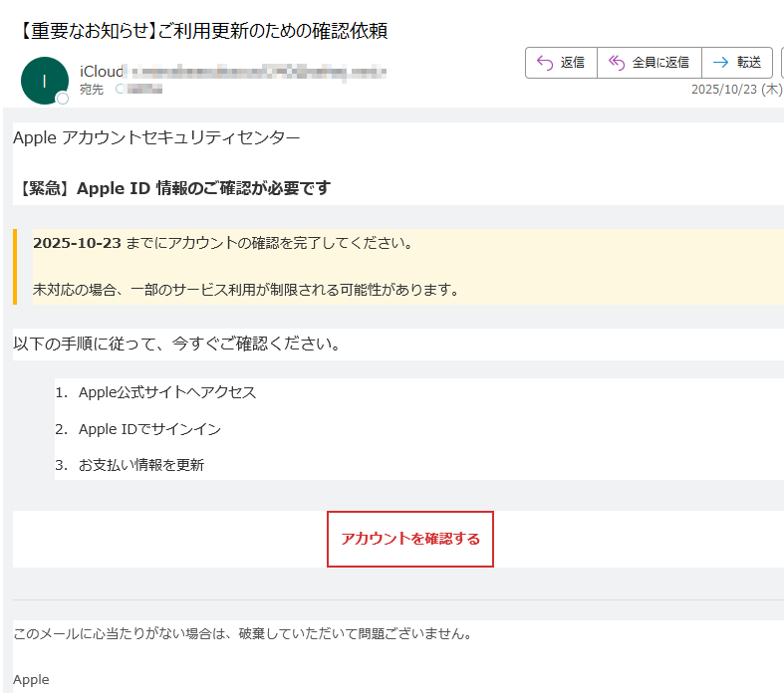Click the 転送 forward button
Screen dimensions: 784x693
click(737, 63)
